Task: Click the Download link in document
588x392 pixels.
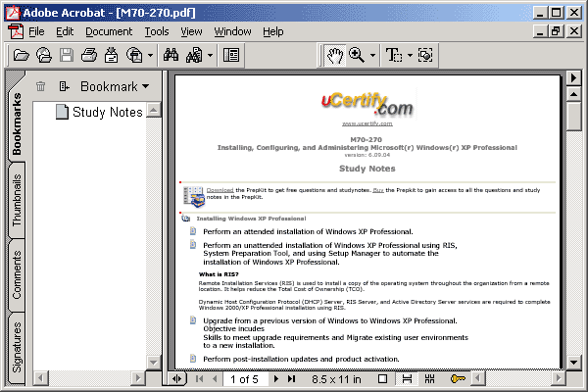Action: [x=220, y=190]
